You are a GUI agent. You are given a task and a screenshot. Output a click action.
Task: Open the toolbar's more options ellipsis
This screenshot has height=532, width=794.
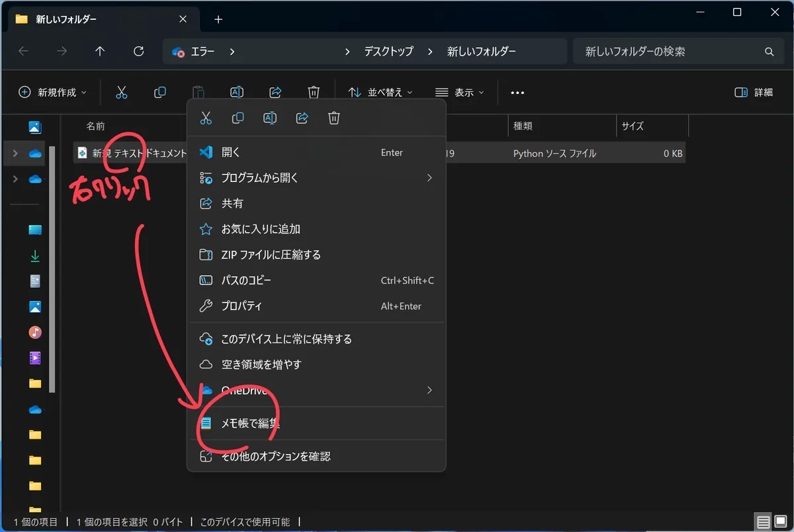[x=517, y=93]
